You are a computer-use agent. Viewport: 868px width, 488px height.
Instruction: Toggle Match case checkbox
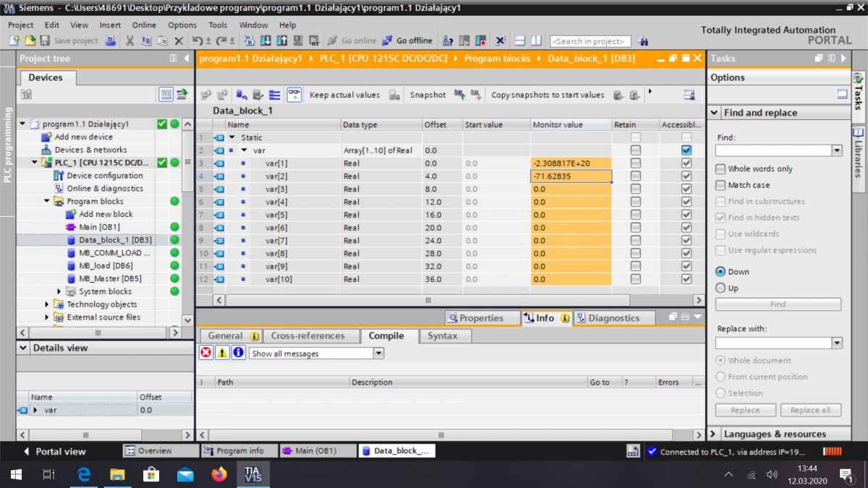point(720,185)
